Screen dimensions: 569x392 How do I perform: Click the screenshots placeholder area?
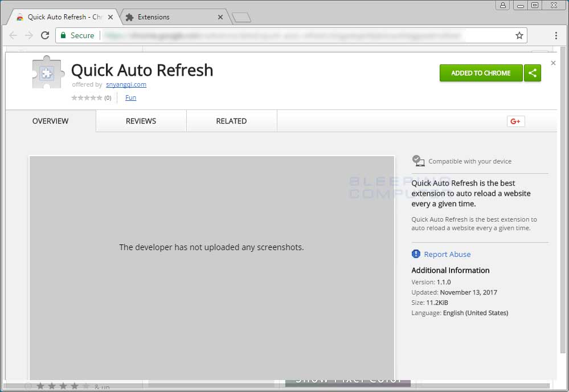pos(211,268)
